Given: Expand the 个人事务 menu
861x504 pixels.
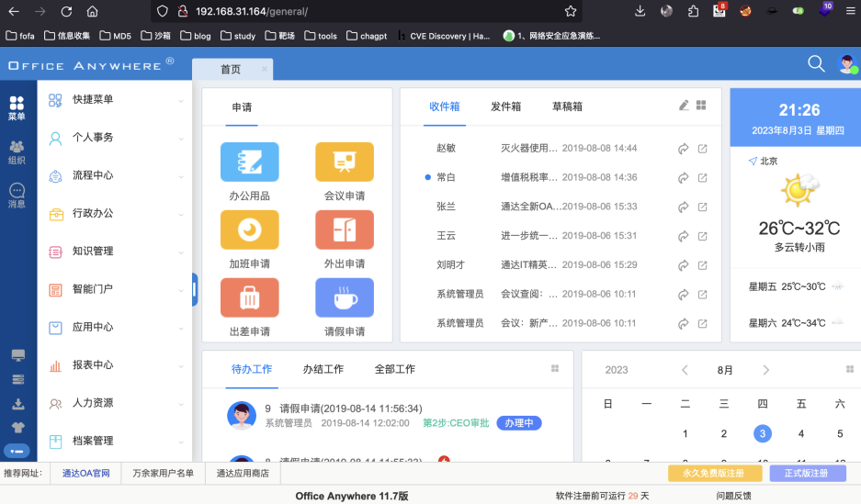Looking at the screenshot, I should tap(115, 138).
